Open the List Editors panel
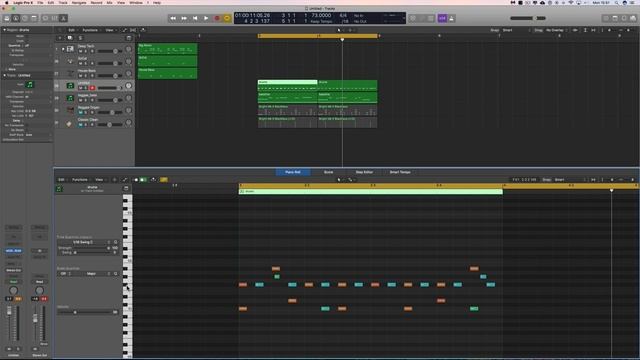 (x=606, y=18)
